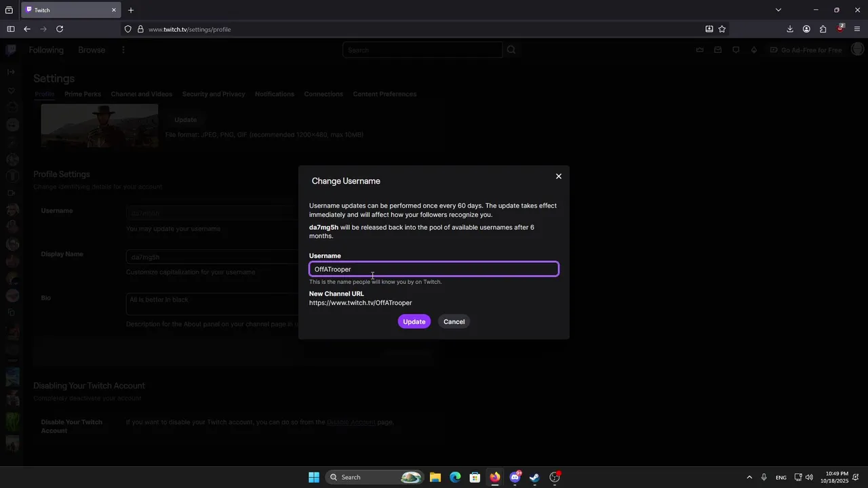Image resolution: width=868 pixels, height=488 pixels.
Task: Reload the Twitch page
Action: [x=60, y=29]
